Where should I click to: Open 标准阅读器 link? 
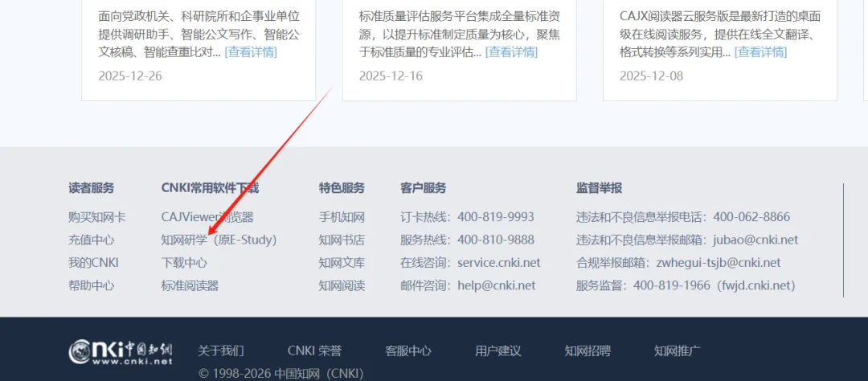pos(190,285)
